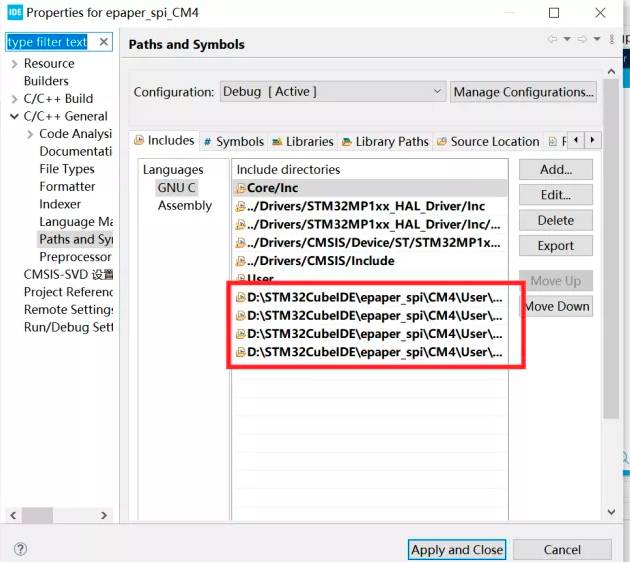Image resolution: width=630 pixels, height=563 pixels.
Task: Select File Types tree item
Action: click(x=67, y=169)
